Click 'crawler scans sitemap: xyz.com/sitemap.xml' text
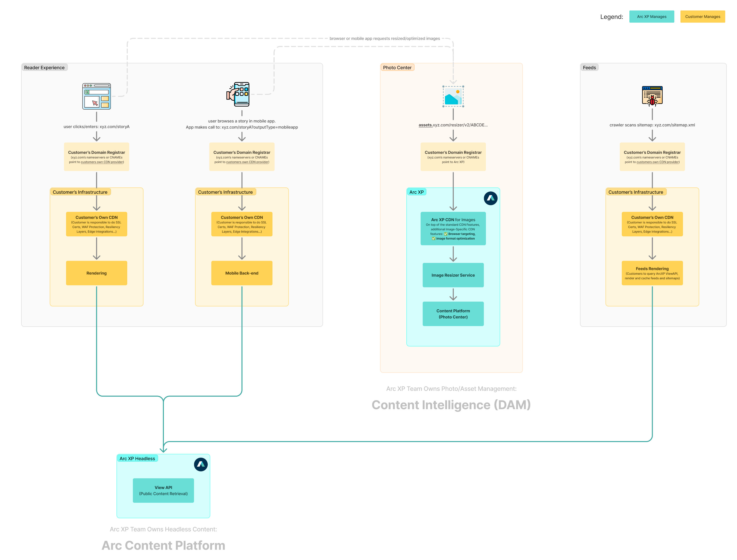 pyautogui.click(x=652, y=125)
